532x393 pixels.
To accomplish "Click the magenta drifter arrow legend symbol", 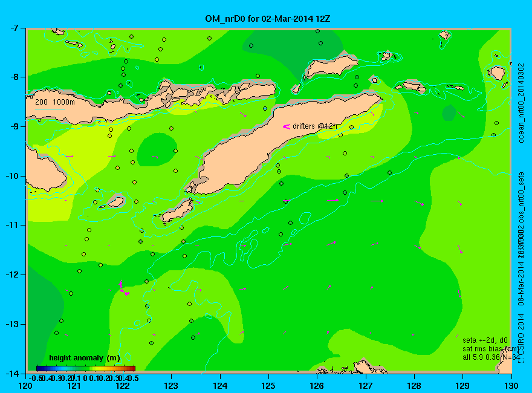I will [x=287, y=126].
